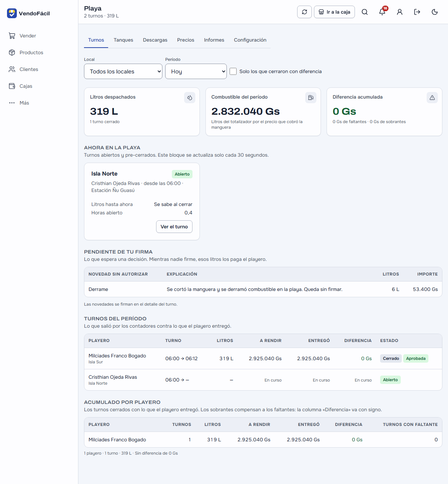Click the Derrame row in pending table
The width and height of the screenshot is (448, 484).
(x=263, y=289)
